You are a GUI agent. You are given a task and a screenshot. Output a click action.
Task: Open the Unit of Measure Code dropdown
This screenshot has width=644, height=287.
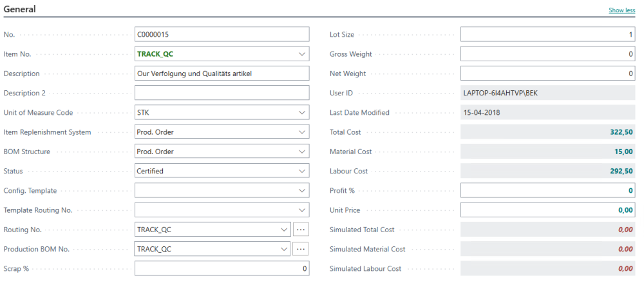[302, 113]
